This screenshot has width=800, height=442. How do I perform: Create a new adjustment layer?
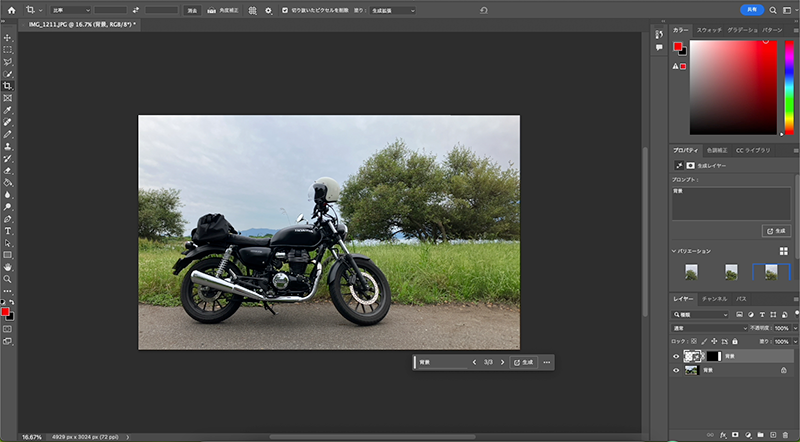click(748, 435)
